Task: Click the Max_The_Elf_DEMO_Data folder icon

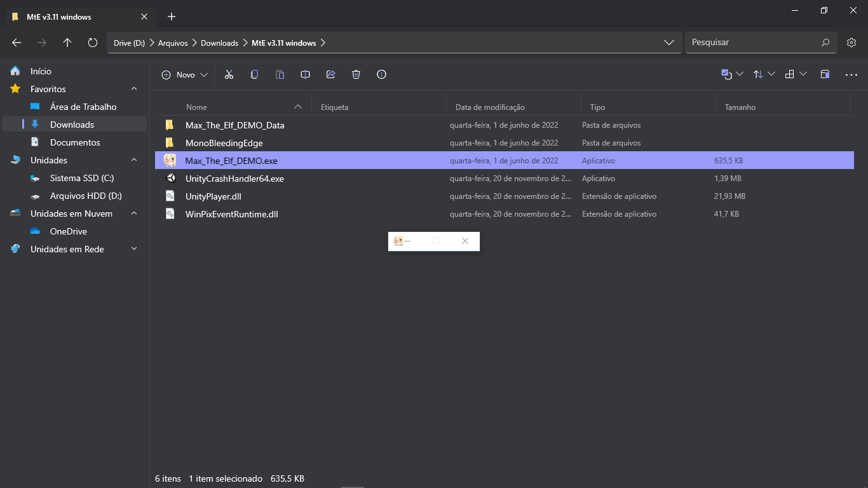Action: click(170, 125)
